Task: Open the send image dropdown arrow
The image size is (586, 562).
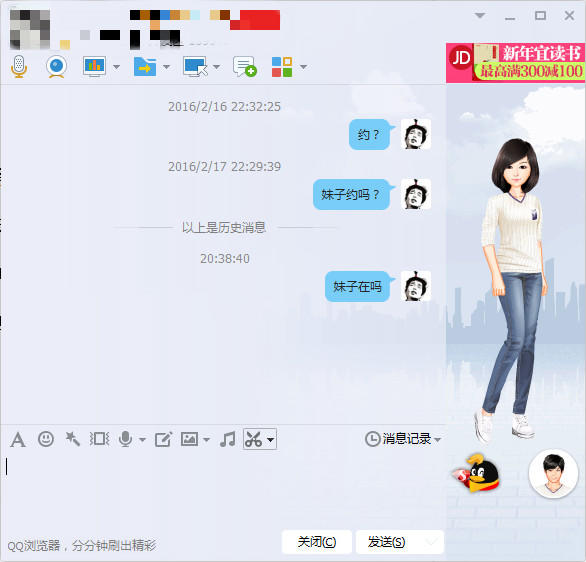Action: pyautogui.click(x=206, y=439)
